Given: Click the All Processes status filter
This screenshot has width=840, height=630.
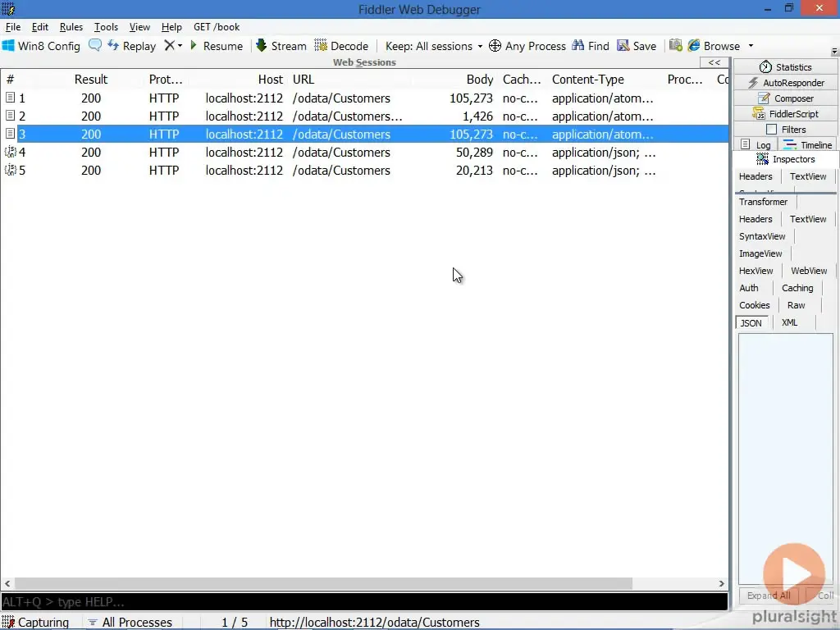Looking at the screenshot, I should pos(130,622).
